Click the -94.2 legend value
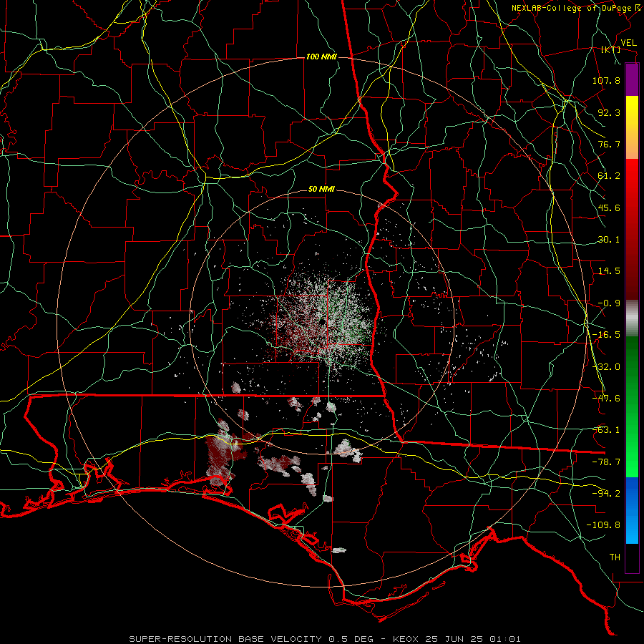This screenshot has height=644, width=644. click(x=606, y=494)
